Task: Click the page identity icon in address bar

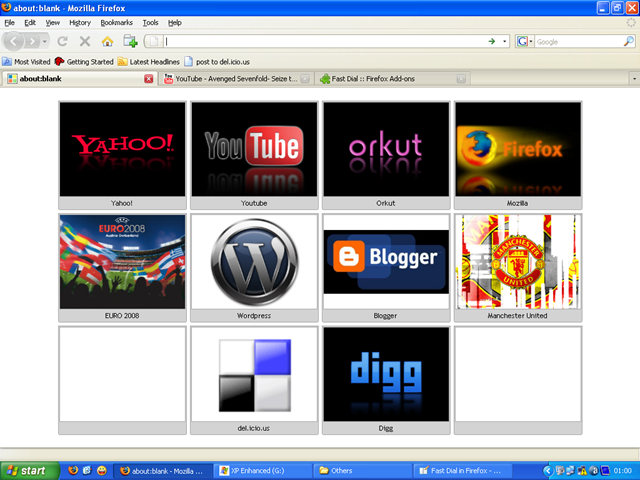Action: pyautogui.click(x=154, y=41)
